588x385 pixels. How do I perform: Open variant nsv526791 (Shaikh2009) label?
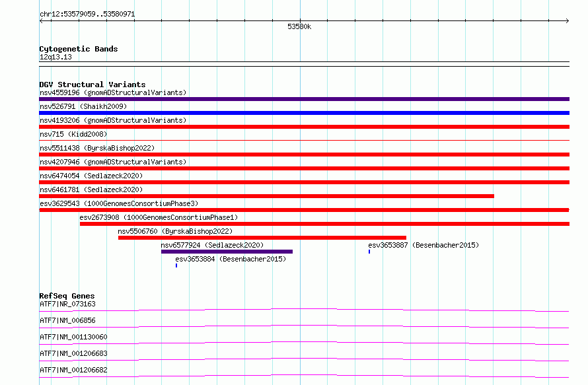(83, 106)
